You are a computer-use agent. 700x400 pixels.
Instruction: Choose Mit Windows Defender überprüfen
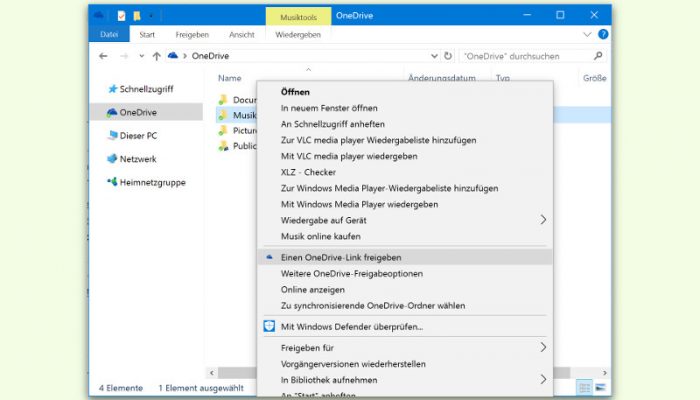click(x=405, y=327)
